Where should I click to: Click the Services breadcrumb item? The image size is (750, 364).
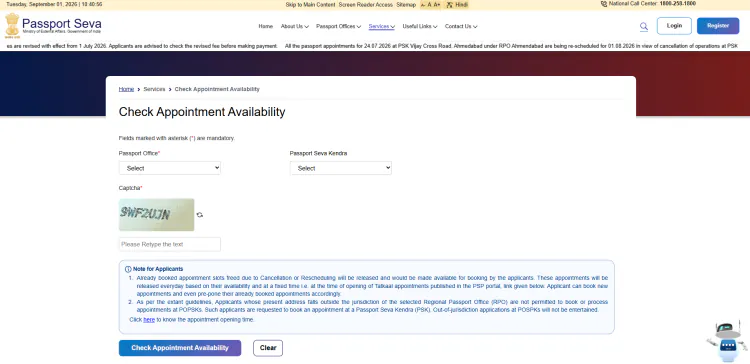[x=154, y=89]
